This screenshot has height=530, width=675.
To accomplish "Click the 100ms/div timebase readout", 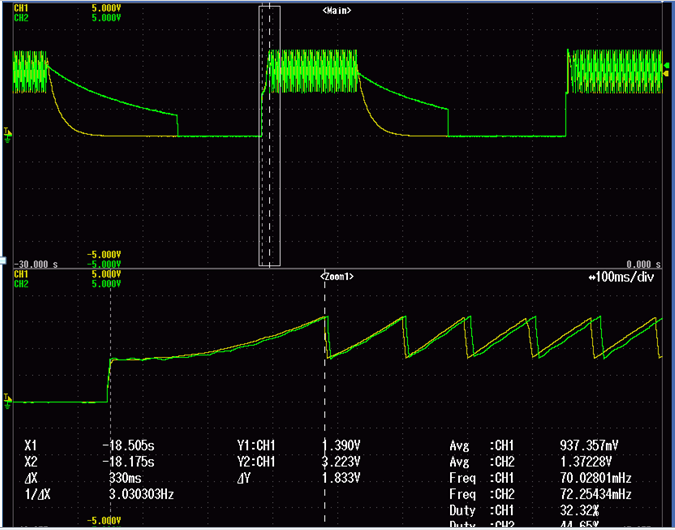I will click(621, 277).
